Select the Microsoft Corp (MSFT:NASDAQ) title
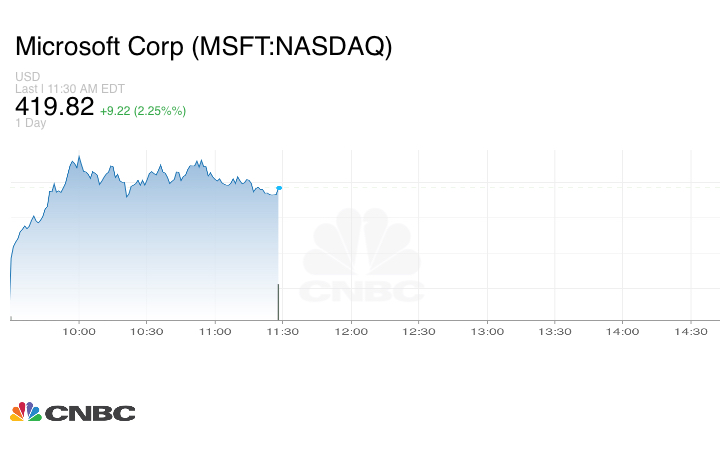 tap(204, 46)
